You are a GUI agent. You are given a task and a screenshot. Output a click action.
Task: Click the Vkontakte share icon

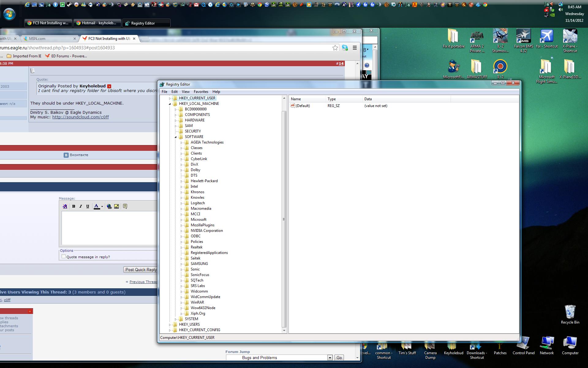click(66, 155)
